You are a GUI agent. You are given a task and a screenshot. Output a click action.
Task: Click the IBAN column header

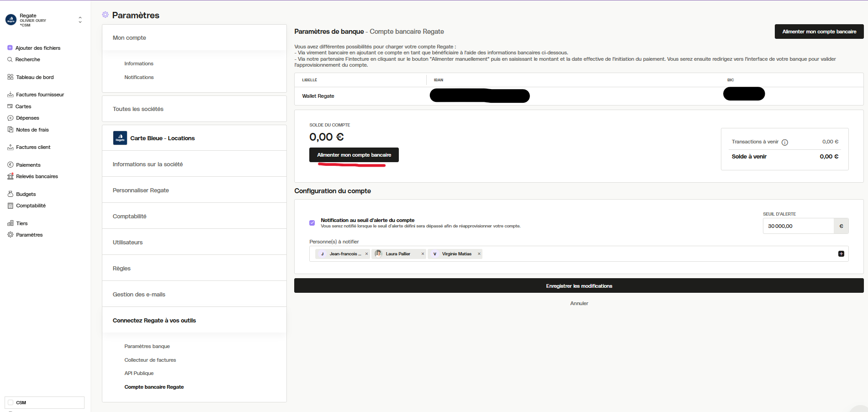pyautogui.click(x=439, y=80)
